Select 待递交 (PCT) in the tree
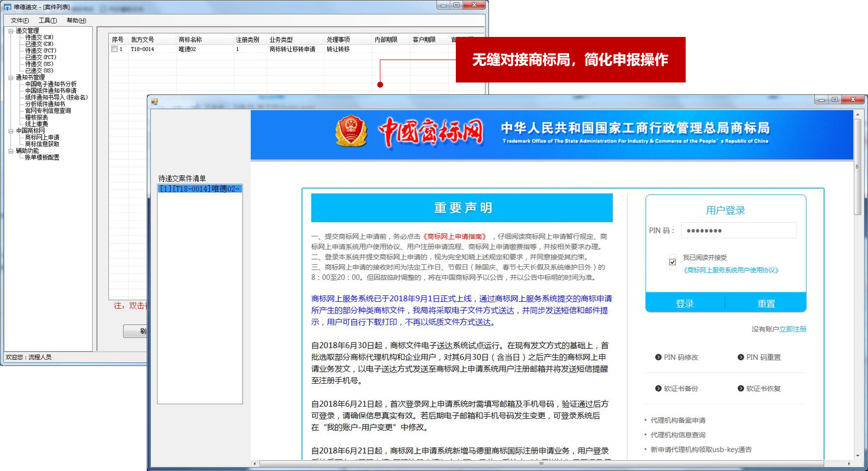The width and height of the screenshot is (868, 471). 41,51
